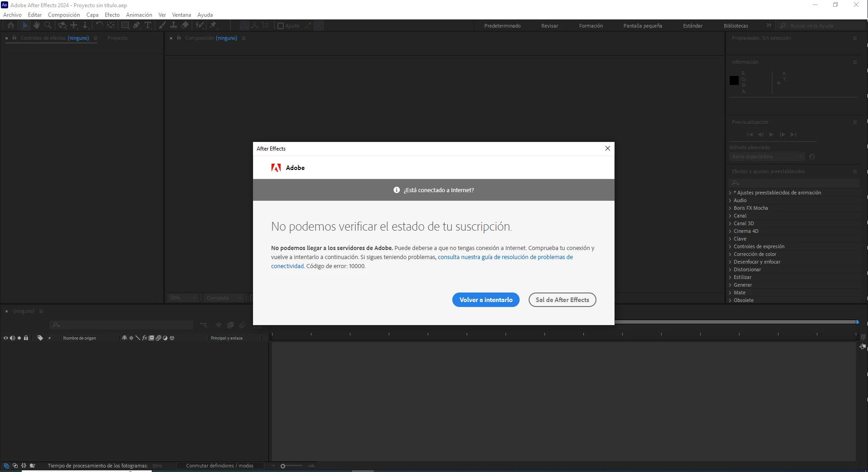Select the Puppet Pin tool

coord(213,25)
